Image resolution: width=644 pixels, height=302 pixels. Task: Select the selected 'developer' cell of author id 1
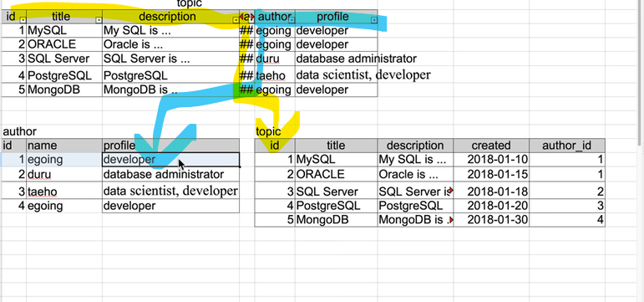click(170, 160)
